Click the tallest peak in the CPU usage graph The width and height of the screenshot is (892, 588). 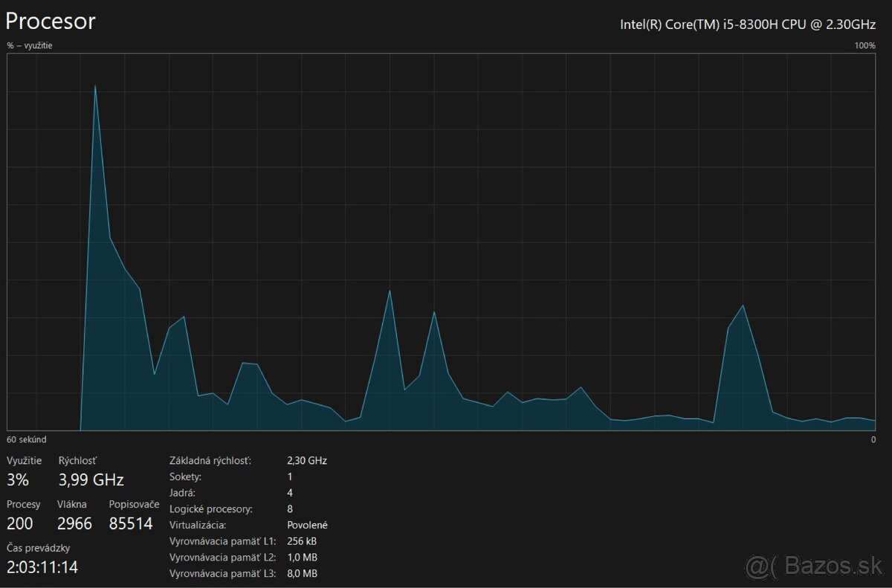[95, 87]
